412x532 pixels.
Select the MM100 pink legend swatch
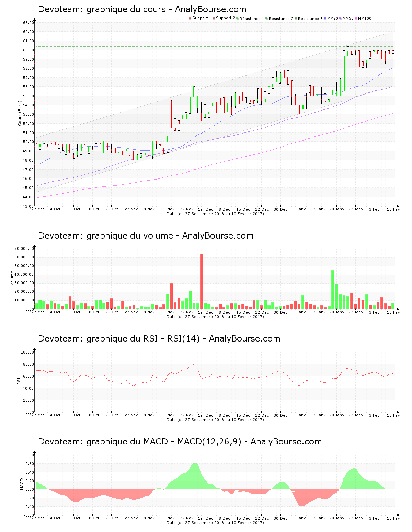click(356, 18)
